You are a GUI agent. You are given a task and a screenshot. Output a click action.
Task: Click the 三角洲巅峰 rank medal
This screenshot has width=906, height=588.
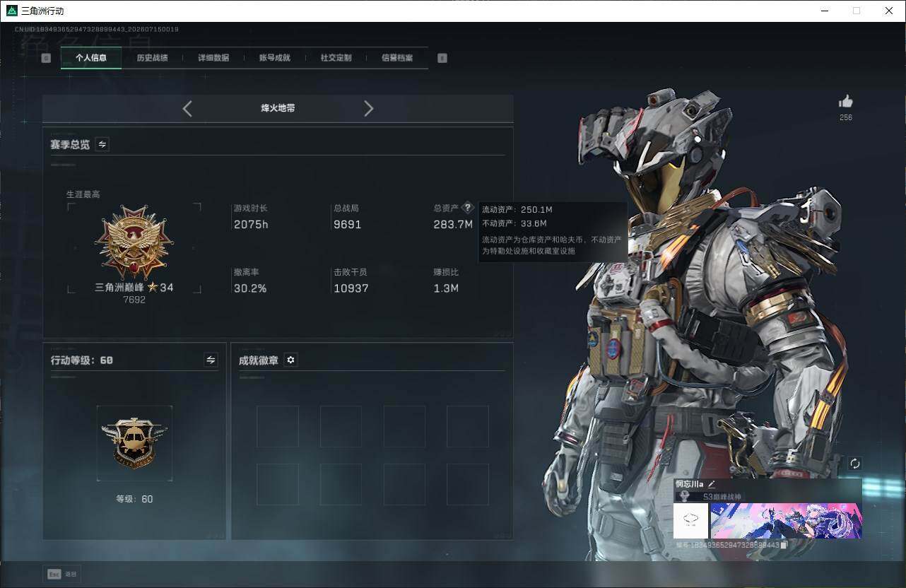coord(134,243)
